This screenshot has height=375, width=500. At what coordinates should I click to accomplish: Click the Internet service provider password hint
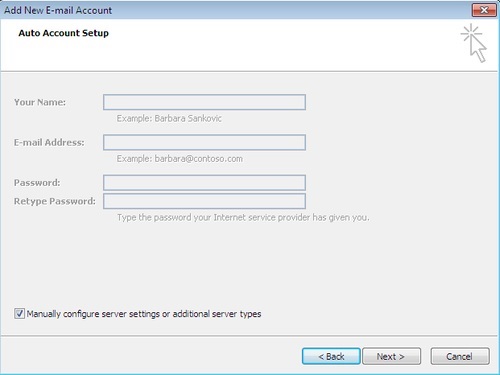click(x=243, y=217)
